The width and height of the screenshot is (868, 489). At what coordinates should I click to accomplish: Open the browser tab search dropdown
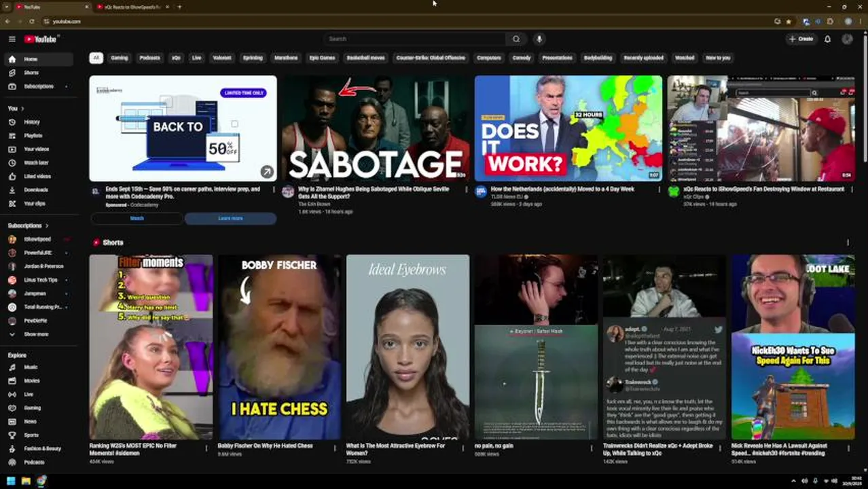[x=8, y=7]
